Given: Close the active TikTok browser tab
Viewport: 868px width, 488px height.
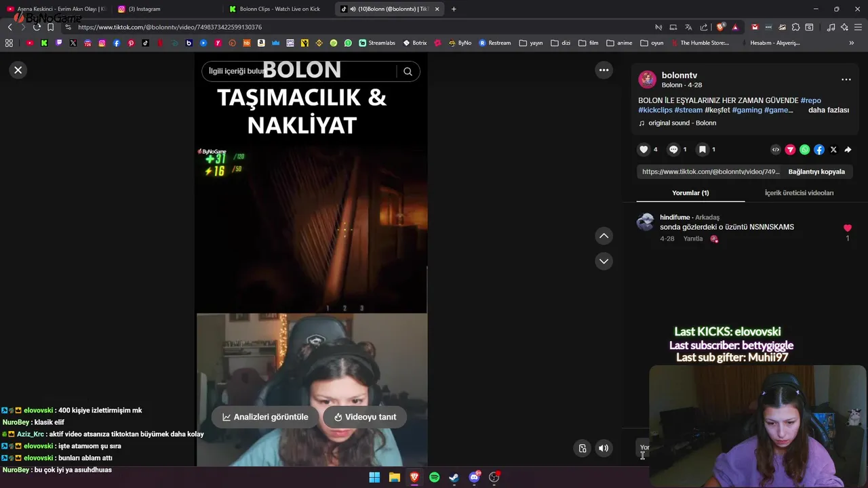Looking at the screenshot, I should [437, 9].
